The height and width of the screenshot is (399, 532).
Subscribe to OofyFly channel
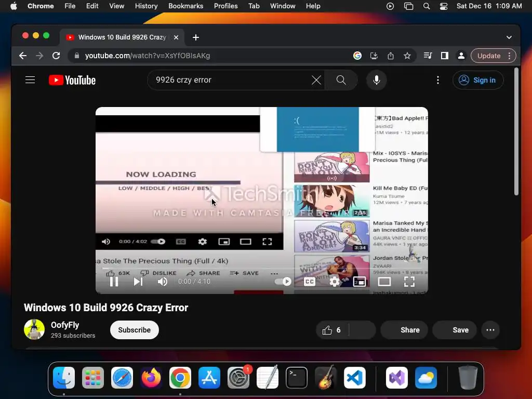[x=135, y=330]
